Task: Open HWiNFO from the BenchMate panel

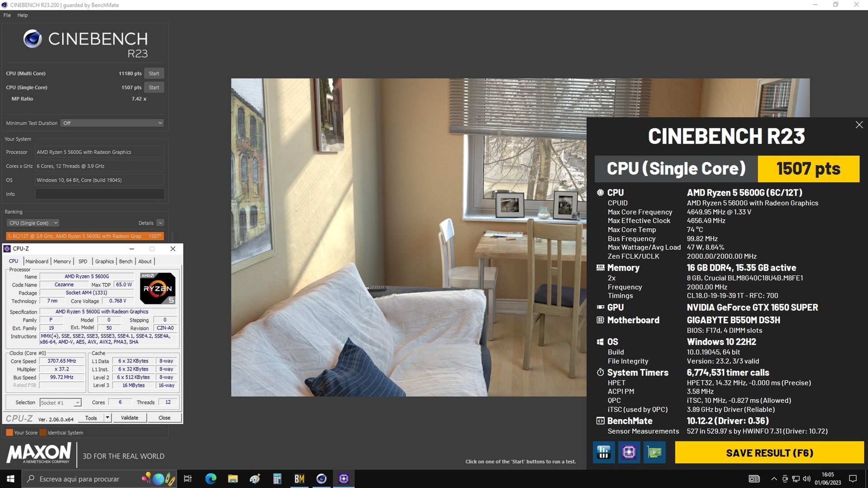Action: 604,452
